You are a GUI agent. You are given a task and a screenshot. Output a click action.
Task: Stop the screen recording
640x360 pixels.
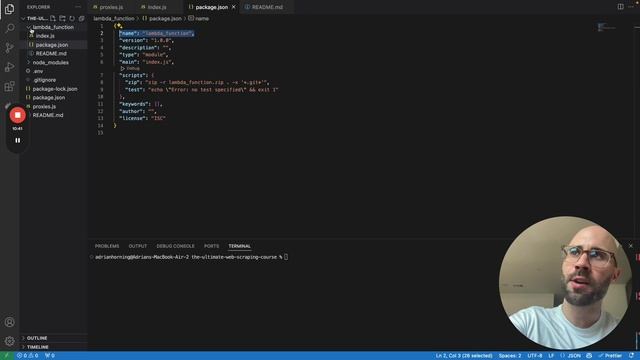tap(18, 115)
